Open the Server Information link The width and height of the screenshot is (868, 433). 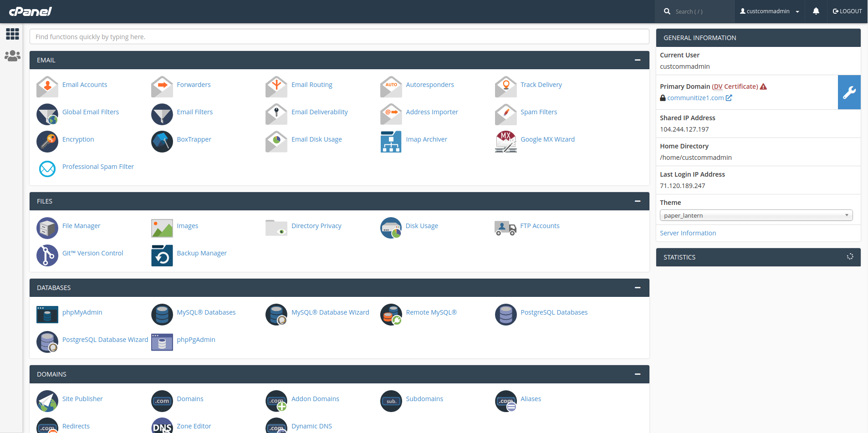[x=688, y=233]
